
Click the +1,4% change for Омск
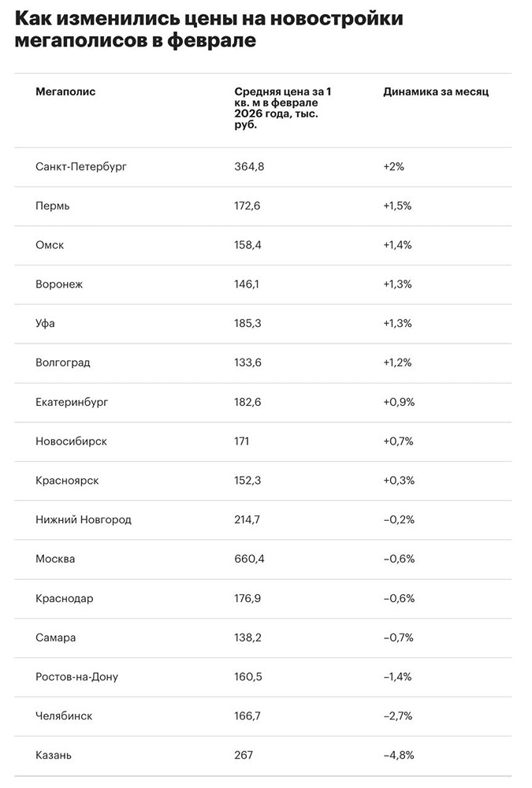point(397,245)
